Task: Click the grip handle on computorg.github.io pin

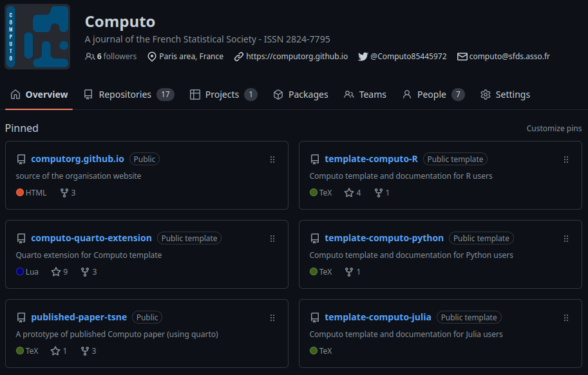Action: pyautogui.click(x=272, y=160)
